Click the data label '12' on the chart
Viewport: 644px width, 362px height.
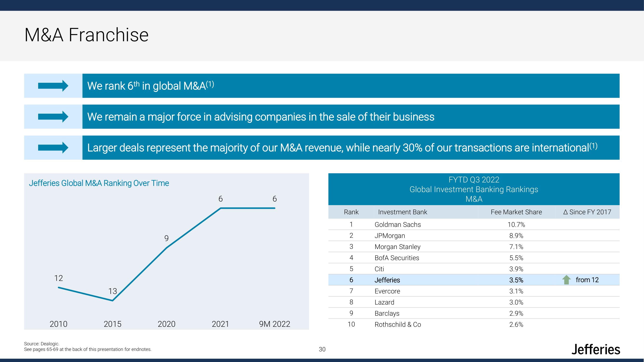(58, 278)
